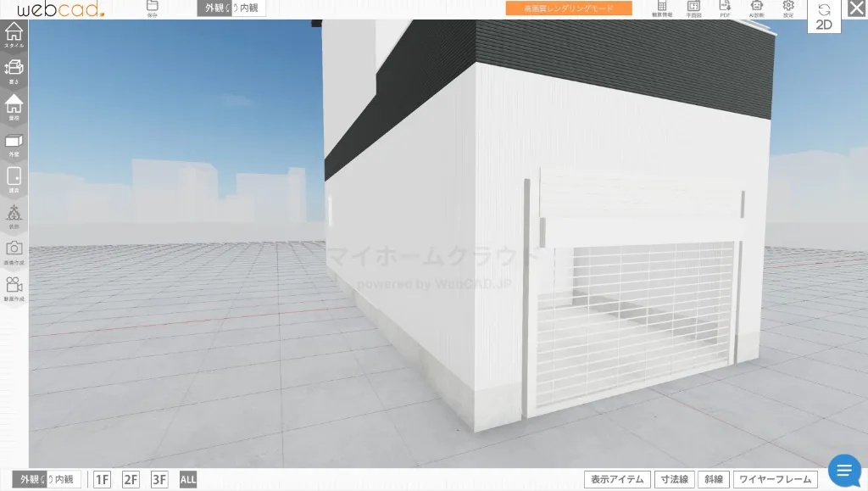Show the 3F floor
Image resolution: width=868 pixels, height=491 pixels.
pos(159,479)
